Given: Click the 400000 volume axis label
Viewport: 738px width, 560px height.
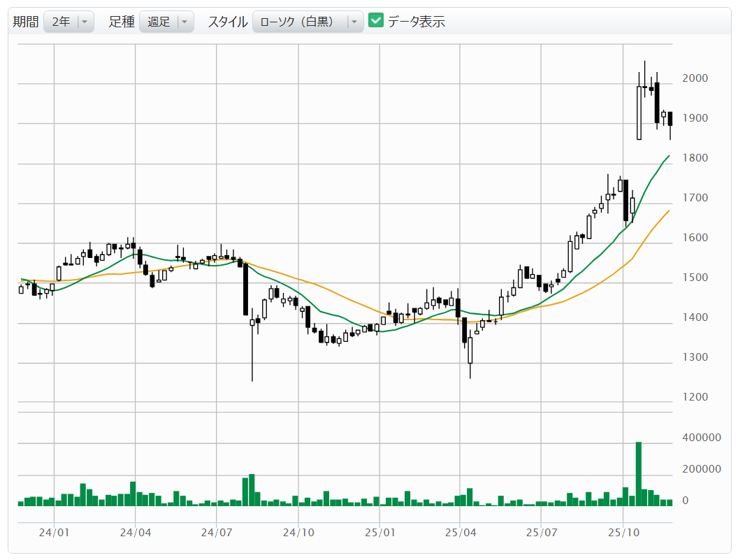Looking at the screenshot, I should 701,438.
